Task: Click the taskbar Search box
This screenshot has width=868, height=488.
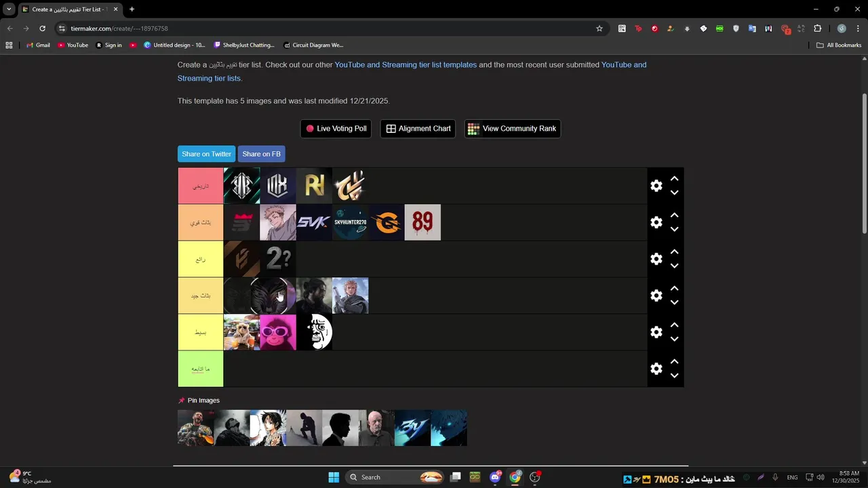Action: (395, 477)
